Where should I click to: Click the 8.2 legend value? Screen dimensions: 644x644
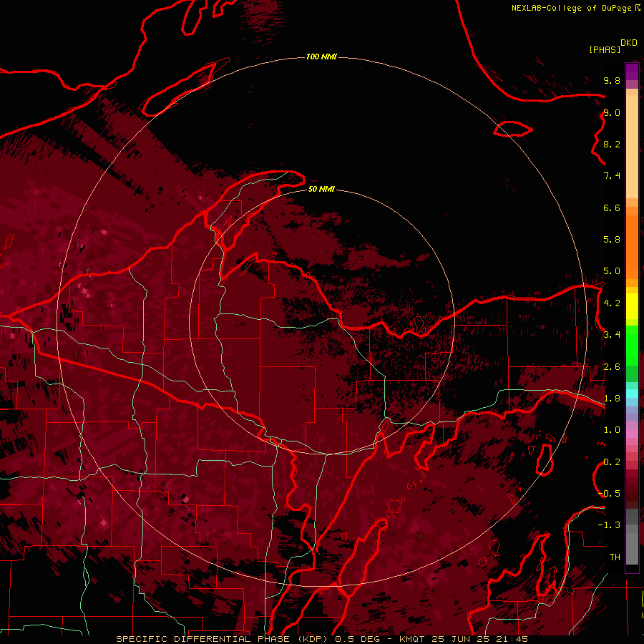click(612, 145)
